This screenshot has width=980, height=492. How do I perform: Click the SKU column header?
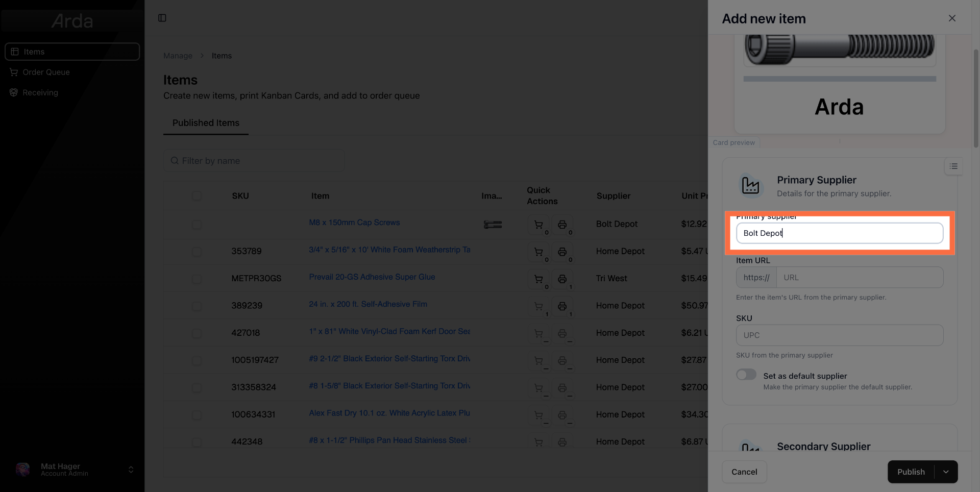pos(240,196)
